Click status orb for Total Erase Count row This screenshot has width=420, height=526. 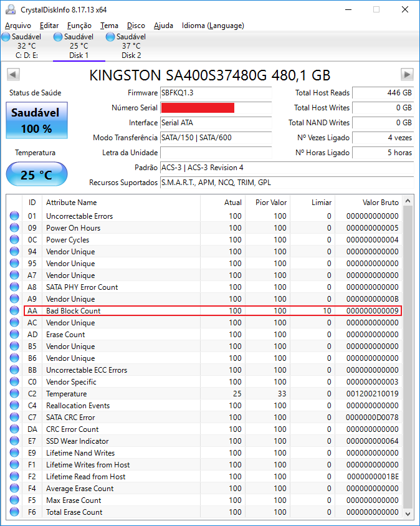pos(14,512)
